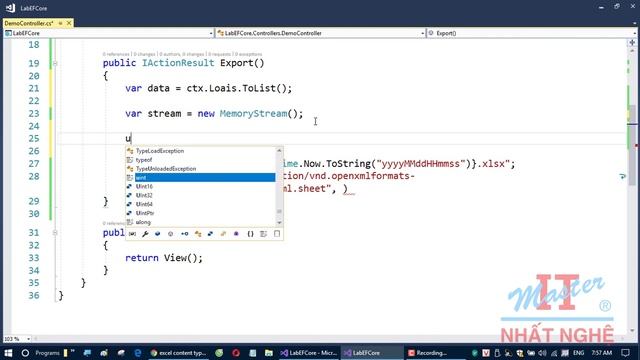
Task: Filter IntelliSense by namespaces braces icon
Action: click(250, 234)
